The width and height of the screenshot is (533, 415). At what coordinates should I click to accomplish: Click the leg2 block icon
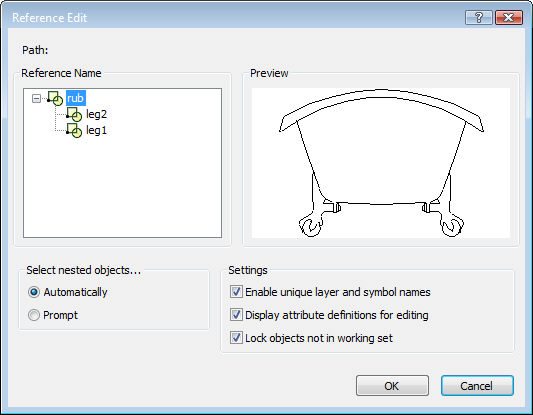pos(74,114)
